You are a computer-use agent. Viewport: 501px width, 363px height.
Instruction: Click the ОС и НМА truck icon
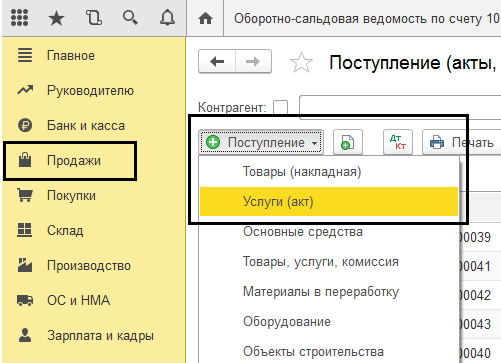[25, 300]
